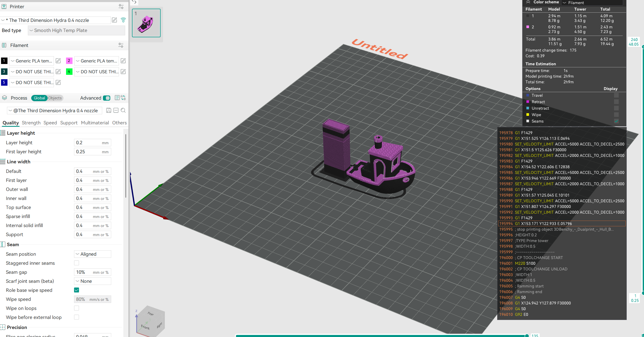
Task: Save the process preset with the save icon
Action: coord(109,110)
